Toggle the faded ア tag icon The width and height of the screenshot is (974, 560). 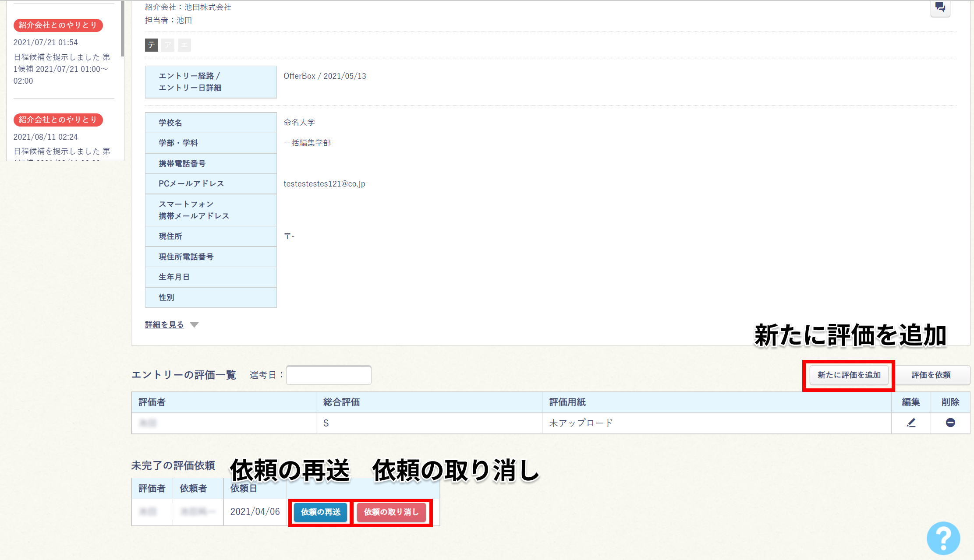coord(168,45)
